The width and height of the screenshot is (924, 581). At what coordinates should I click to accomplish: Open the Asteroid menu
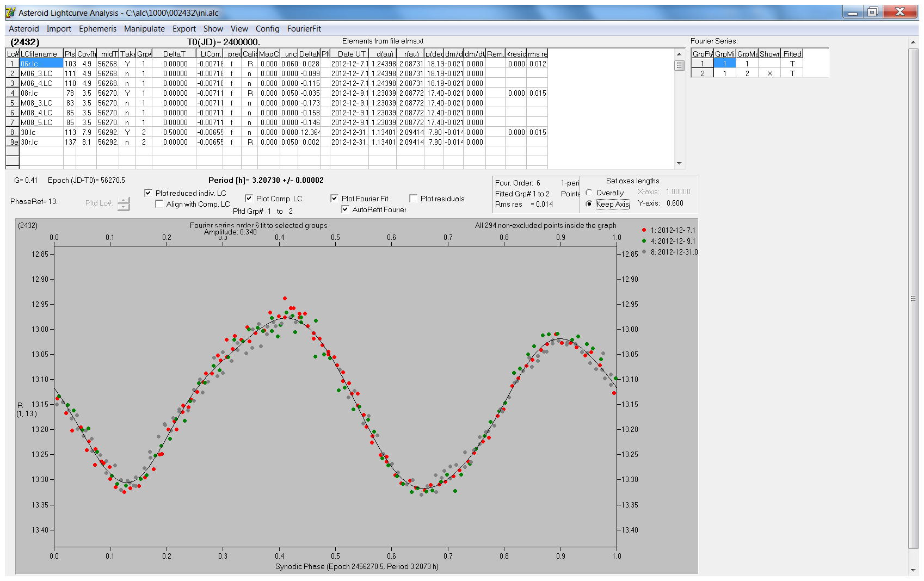coord(24,29)
